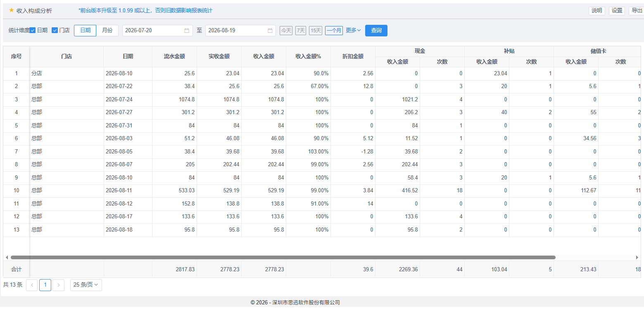Click the blue 前台版本升级 notice text
Viewport: 644px width, 311px height.
[x=145, y=11]
